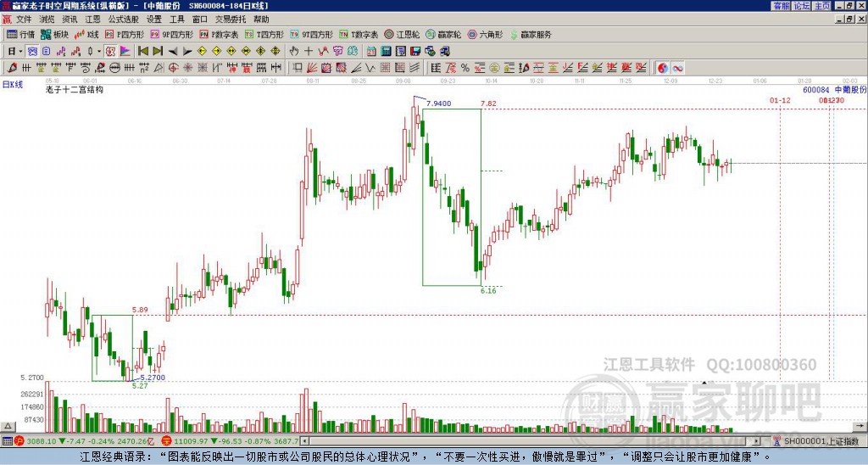Screen dimensions: 868x465
Task: Click the horizontal scrollbar right arrow
Action: tap(756, 441)
